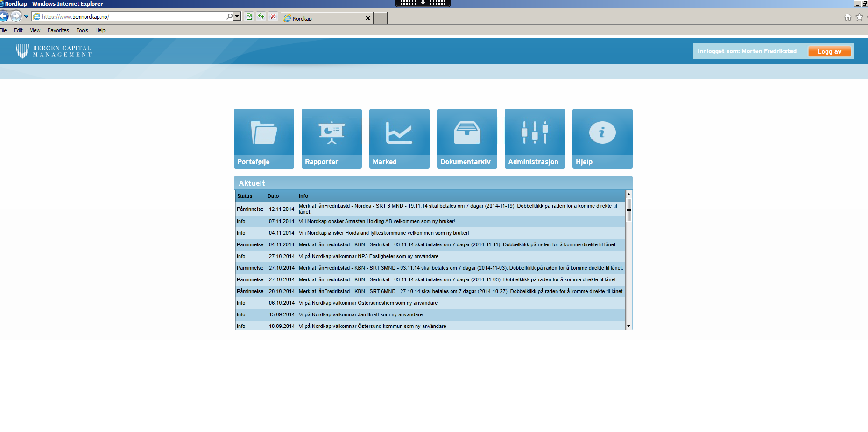This screenshot has width=868, height=432.
Task: Click the browser Home icon
Action: point(847,17)
